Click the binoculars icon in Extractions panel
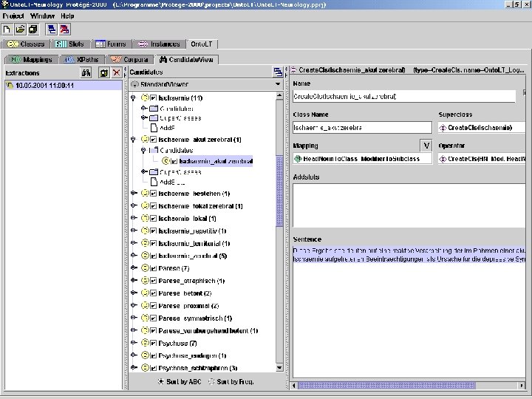This screenshot has height=399, width=532. pyautogui.click(x=86, y=72)
